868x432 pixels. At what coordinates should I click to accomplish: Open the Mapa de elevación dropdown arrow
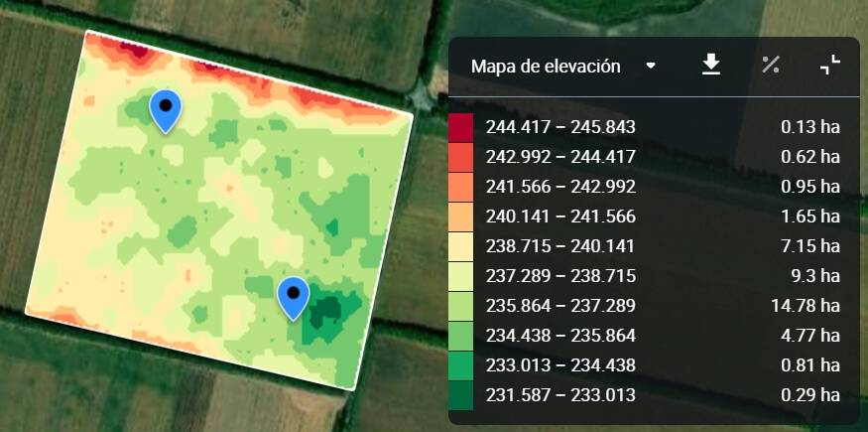(x=651, y=67)
